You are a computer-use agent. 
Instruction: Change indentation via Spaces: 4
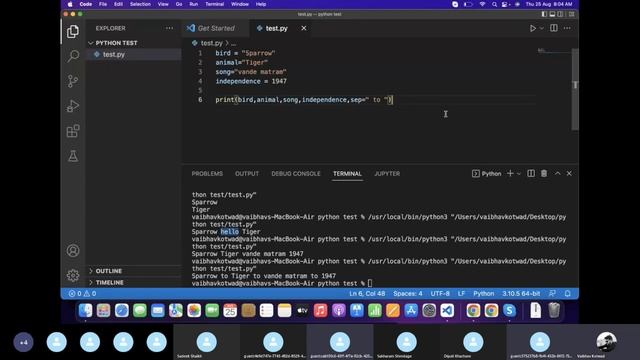pyautogui.click(x=408, y=293)
